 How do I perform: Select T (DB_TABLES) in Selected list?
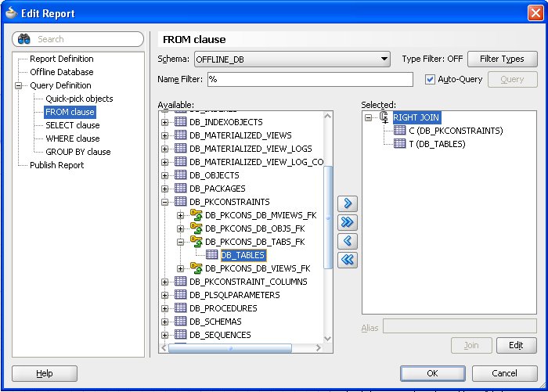tap(437, 144)
